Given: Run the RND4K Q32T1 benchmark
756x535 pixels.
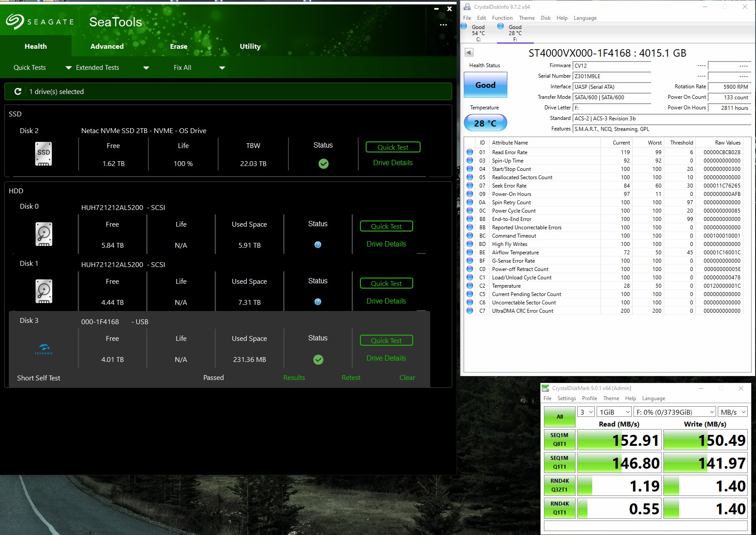Looking at the screenshot, I should [x=560, y=485].
